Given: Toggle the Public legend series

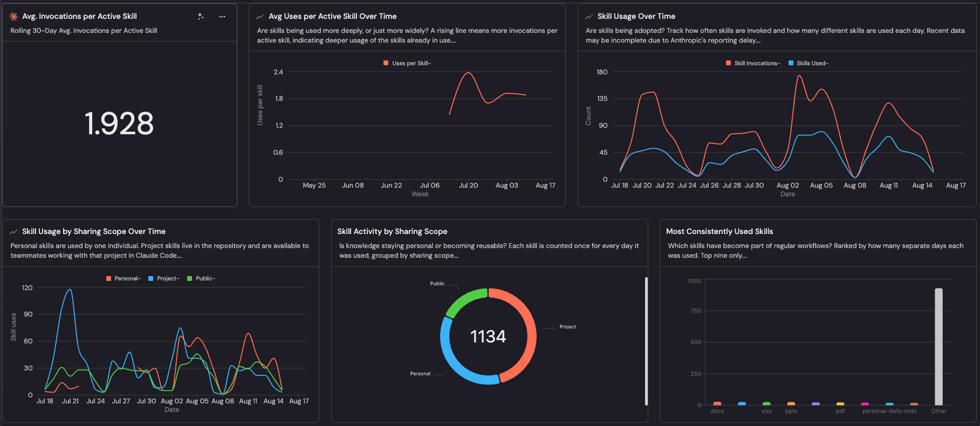Looking at the screenshot, I should [201, 278].
